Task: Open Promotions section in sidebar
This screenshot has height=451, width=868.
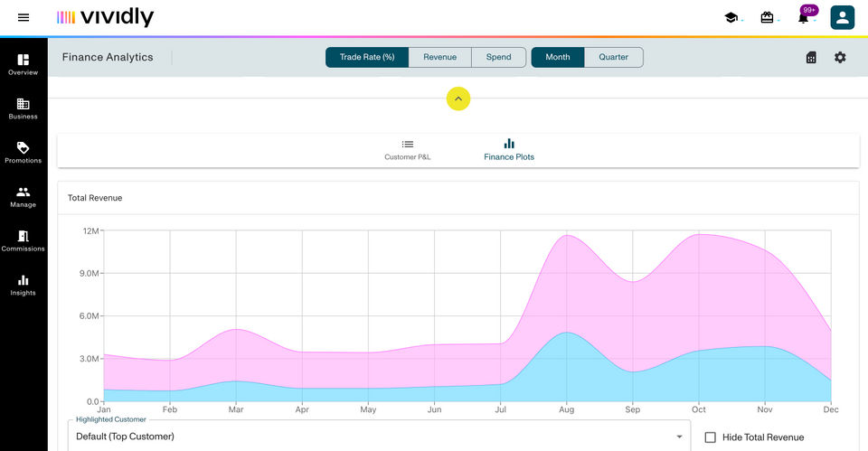Action: point(24,153)
